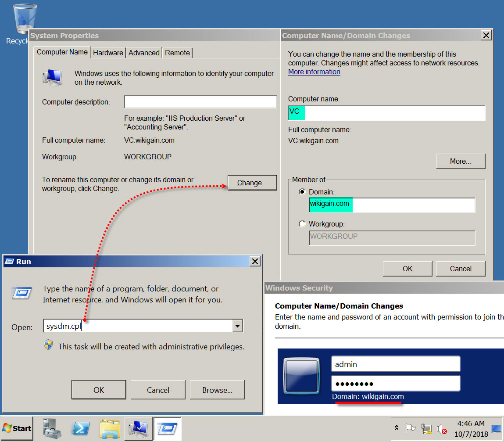Click 'Domain: wikigain.com' text in Windows Security
This screenshot has width=504, height=442.
(368, 396)
